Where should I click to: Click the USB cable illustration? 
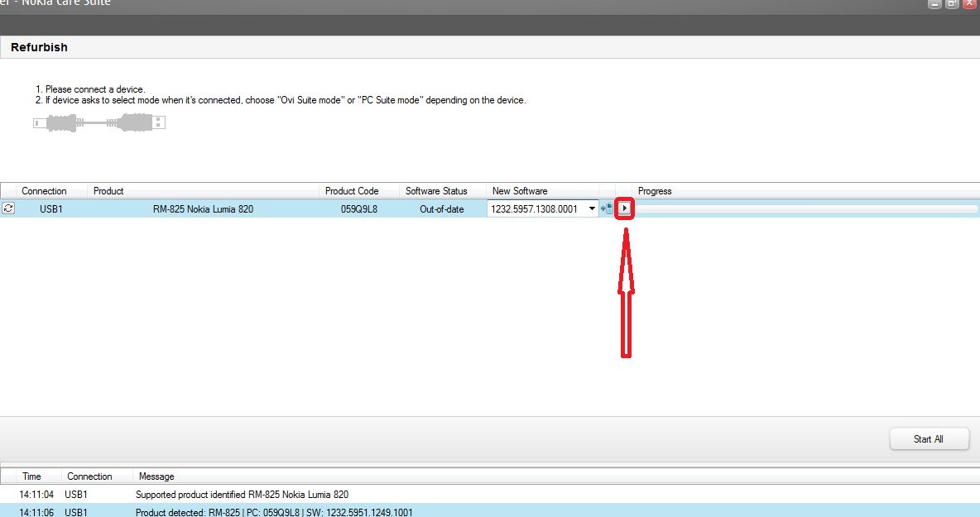[x=99, y=122]
